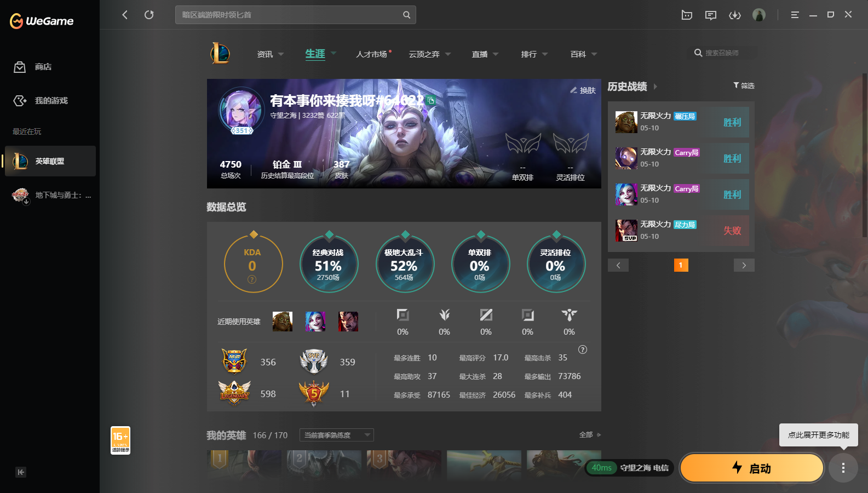
Task: Expand more functions with the three-dot button
Action: (x=843, y=468)
